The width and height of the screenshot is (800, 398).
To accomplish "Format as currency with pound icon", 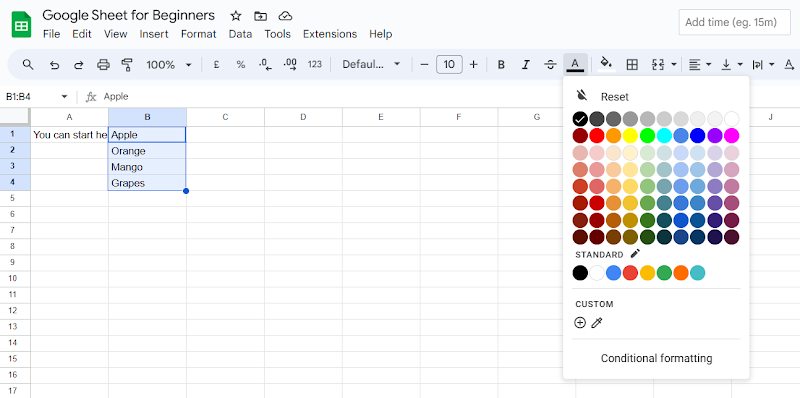I will (216, 65).
